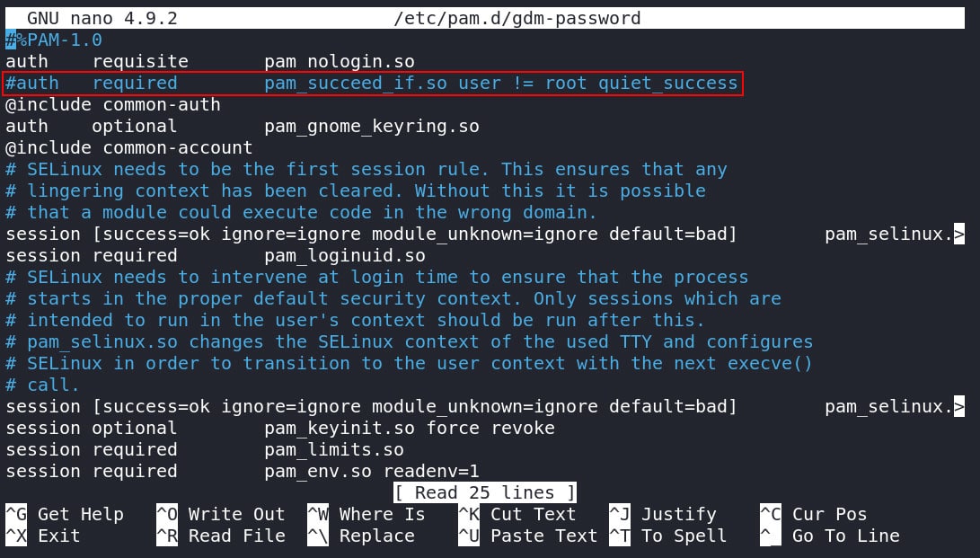The image size is (980, 558).
Task: Select the ^X Exit shortcut
Action: (43, 536)
